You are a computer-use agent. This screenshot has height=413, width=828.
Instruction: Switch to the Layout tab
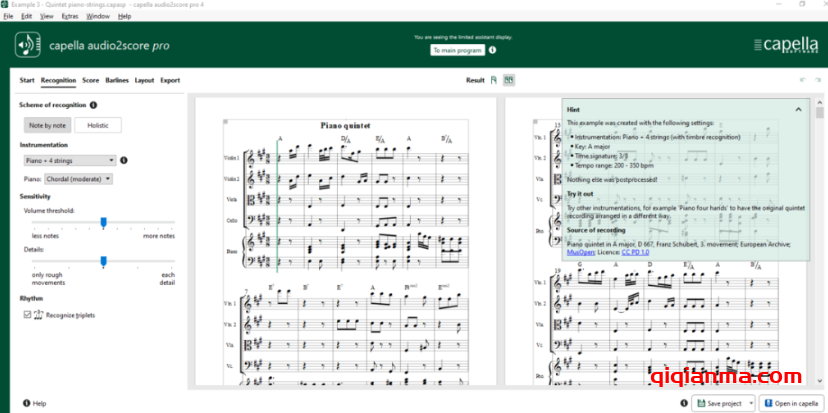click(x=144, y=80)
